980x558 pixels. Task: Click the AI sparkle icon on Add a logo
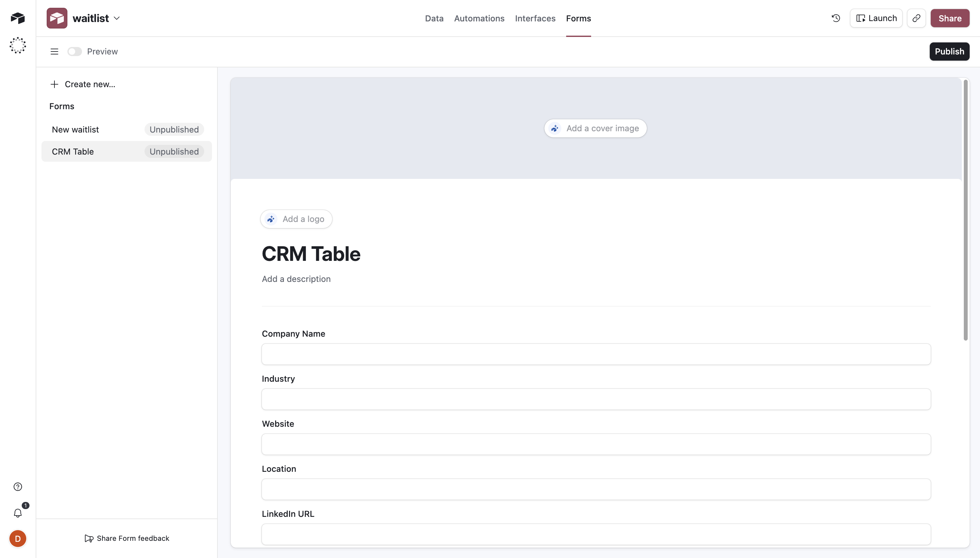coord(271,219)
